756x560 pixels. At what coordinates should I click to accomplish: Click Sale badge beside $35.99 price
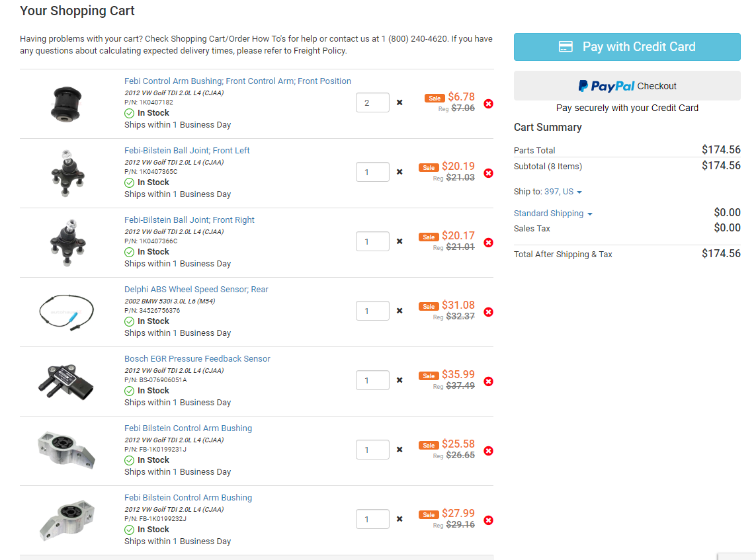coord(429,376)
